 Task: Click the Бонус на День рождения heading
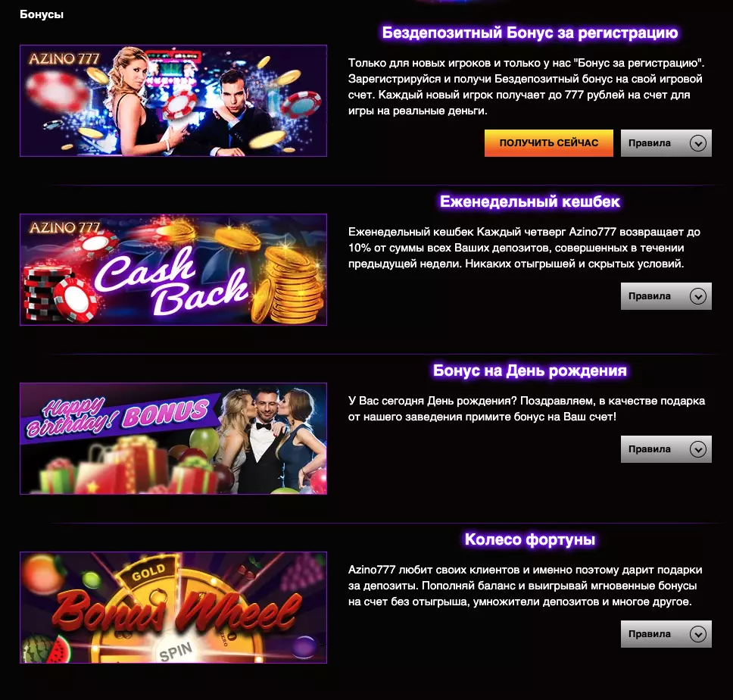(x=529, y=370)
